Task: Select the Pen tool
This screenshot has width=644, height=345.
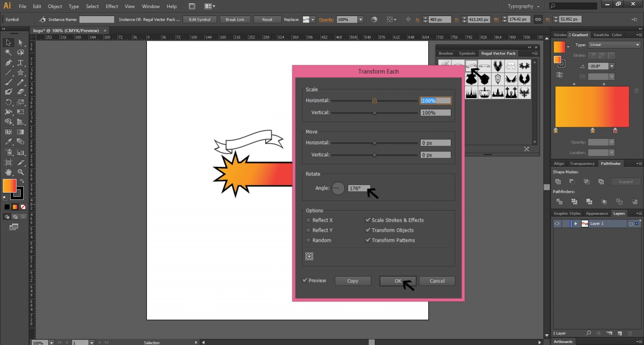Action: coord(9,63)
